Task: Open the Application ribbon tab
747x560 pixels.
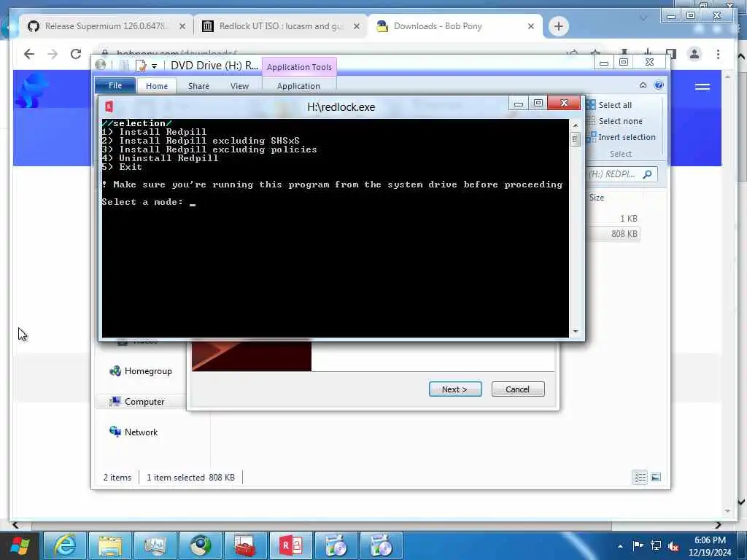Action: point(298,86)
